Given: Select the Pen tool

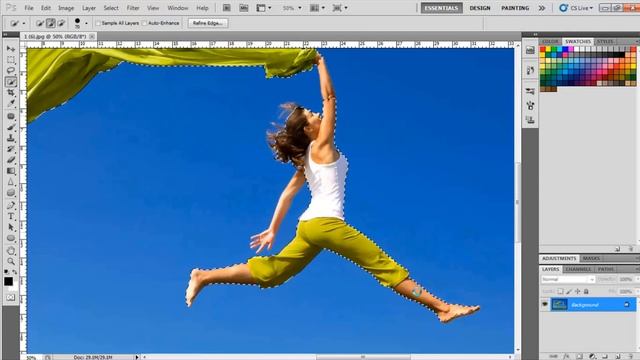Looking at the screenshot, I should (x=11, y=205).
